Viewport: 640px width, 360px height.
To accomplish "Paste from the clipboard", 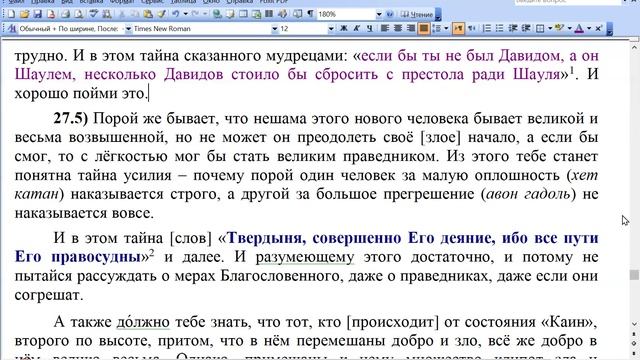I will [x=148, y=14].
